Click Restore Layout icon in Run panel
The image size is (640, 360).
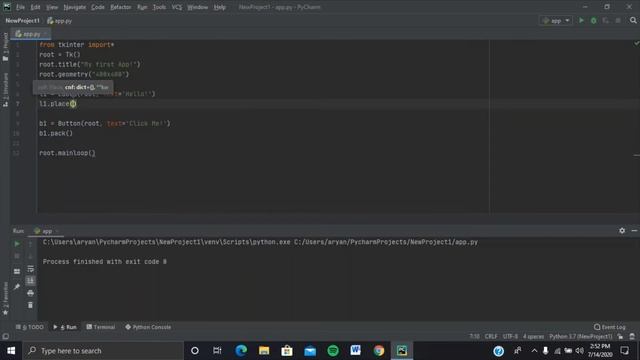tap(17, 271)
